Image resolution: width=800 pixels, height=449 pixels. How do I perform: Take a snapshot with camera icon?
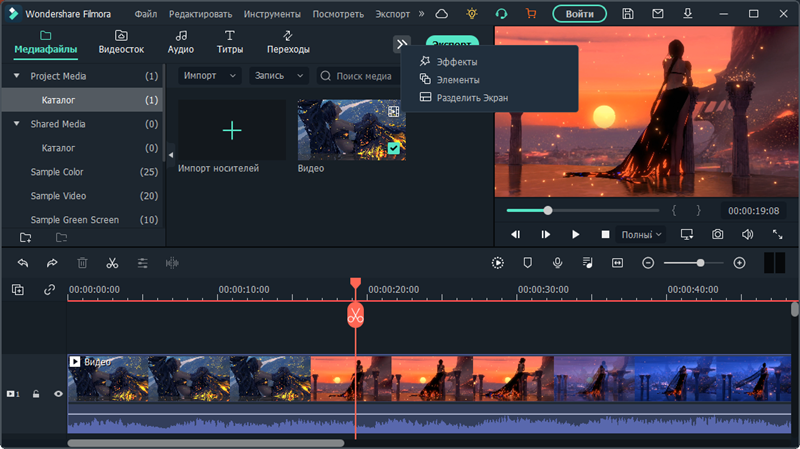point(717,234)
